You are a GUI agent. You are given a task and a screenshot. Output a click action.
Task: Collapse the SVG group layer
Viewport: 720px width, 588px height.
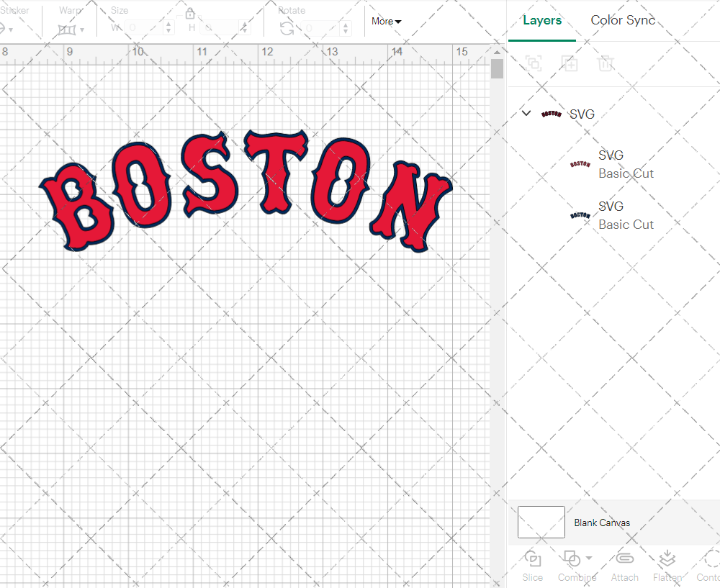pyautogui.click(x=526, y=114)
